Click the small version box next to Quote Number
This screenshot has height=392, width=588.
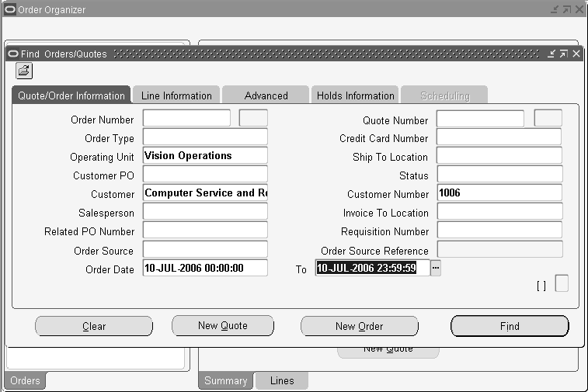548,118
